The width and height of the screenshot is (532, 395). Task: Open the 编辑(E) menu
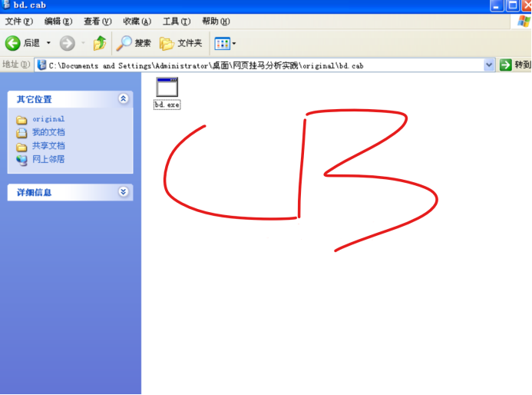[x=58, y=22]
